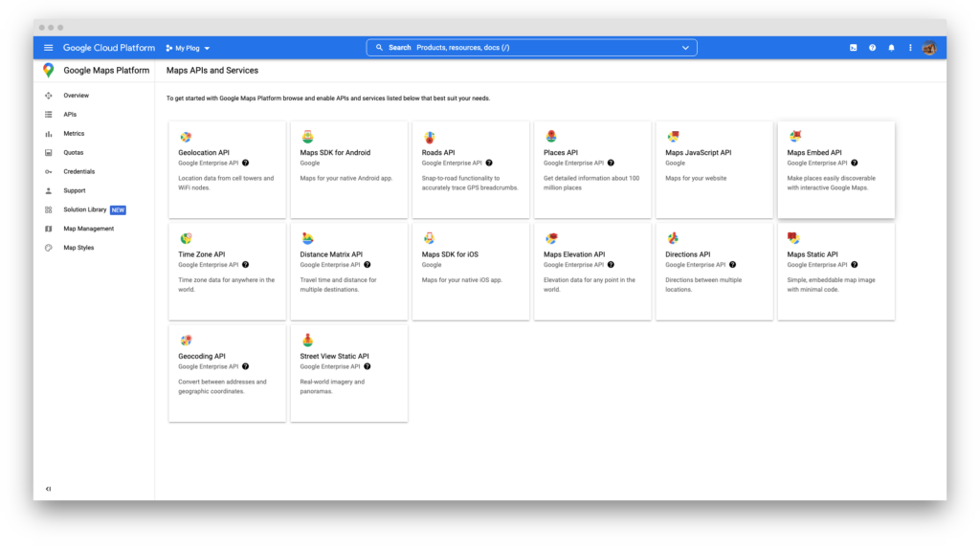Click the Maps JavaScript API icon
Image resolution: width=980 pixels, height=548 pixels.
pyautogui.click(x=673, y=136)
